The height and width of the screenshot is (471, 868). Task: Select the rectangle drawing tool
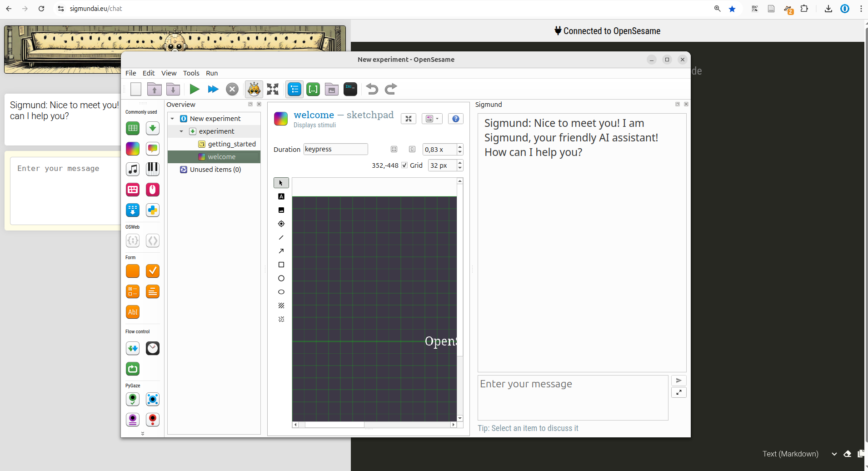tap(281, 264)
